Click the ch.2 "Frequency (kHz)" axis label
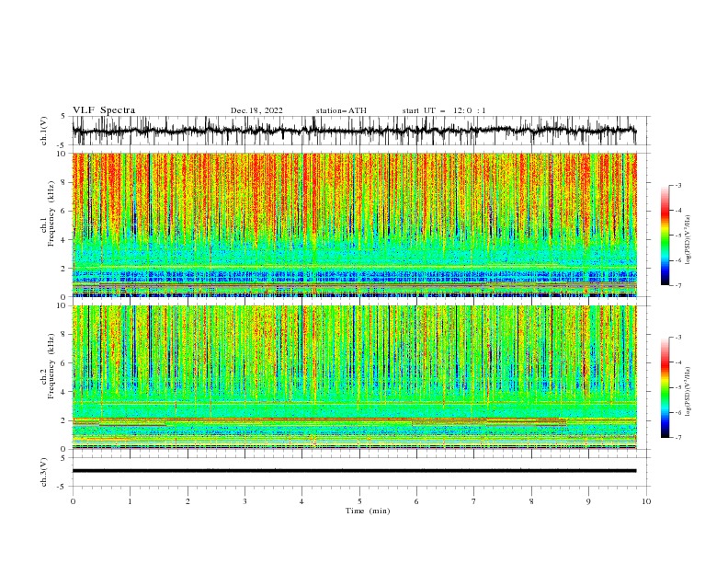The width and height of the screenshot is (728, 563). click(x=51, y=366)
